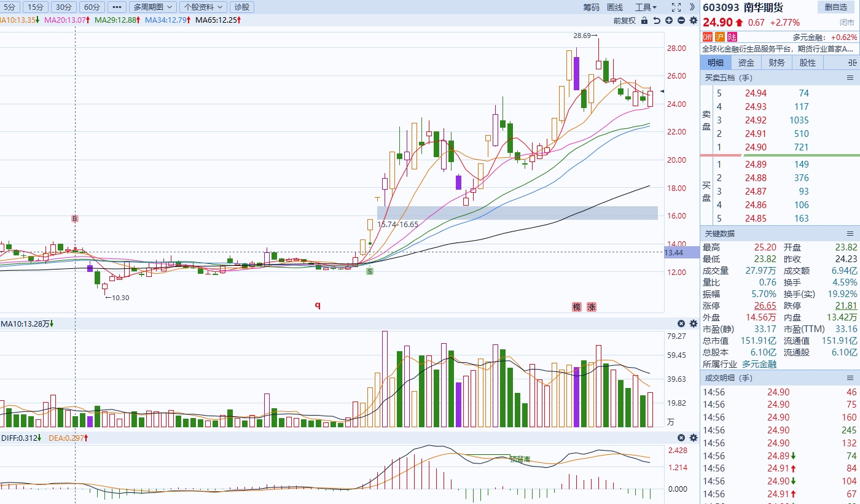Toggle 画线 drawing mode
The height and width of the screenshot is (504, 860).
pos(615,7)
